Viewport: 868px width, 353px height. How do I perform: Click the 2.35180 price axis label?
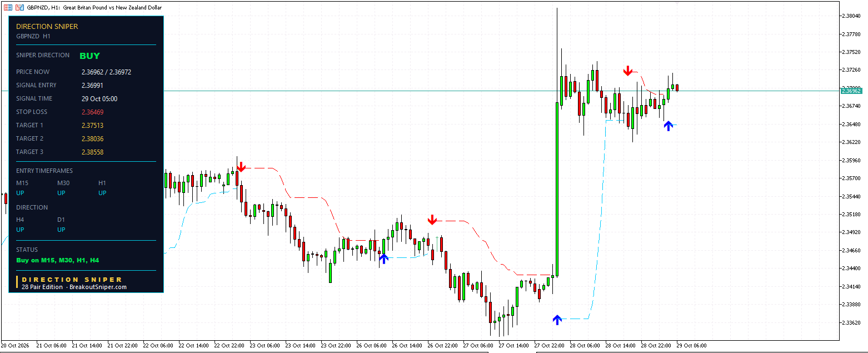pyautogui.click(x=852, y=214)
